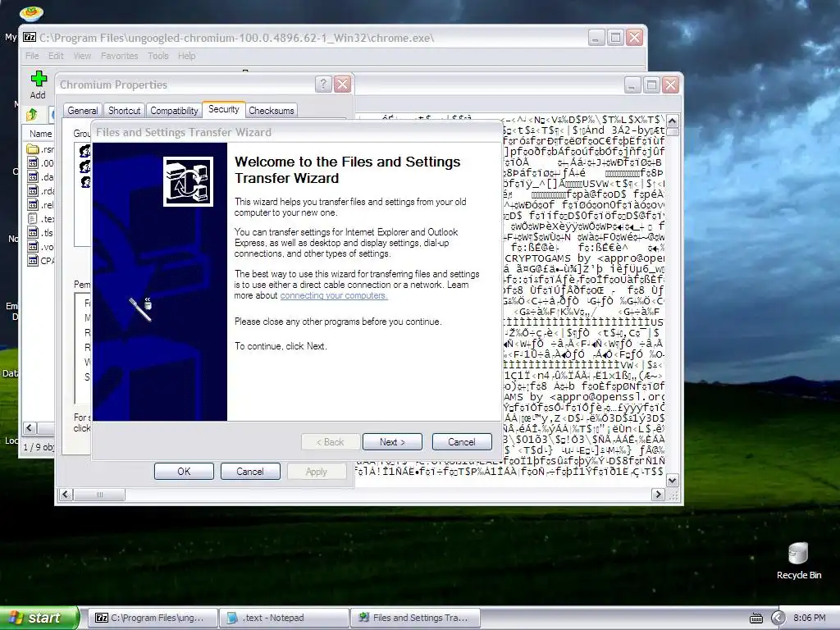
Task: Click the disabled Back button in wizard
Action: (331, 442)
